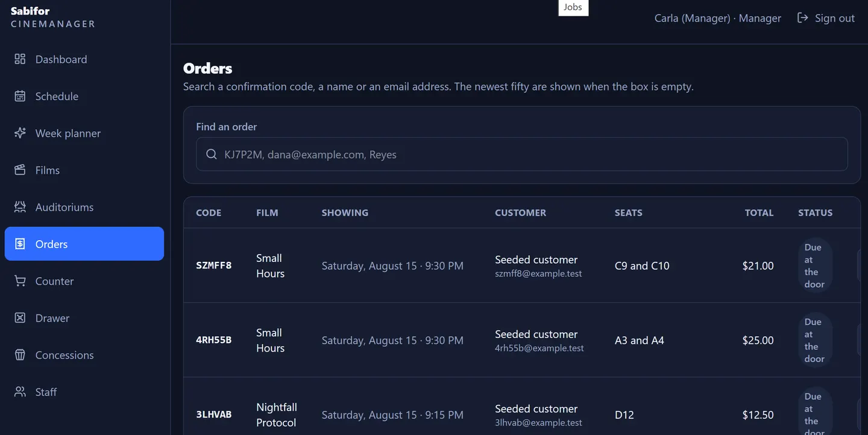The height and width of the screenshot is (435, 868).
Task: Open the Week planner page
Action: (x=84, y=133)
